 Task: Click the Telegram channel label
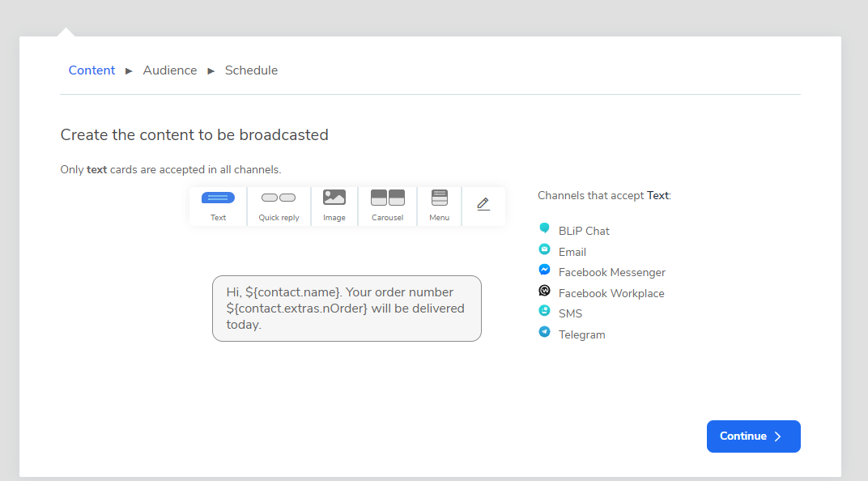pyautogui.click(x=581, y=334)
